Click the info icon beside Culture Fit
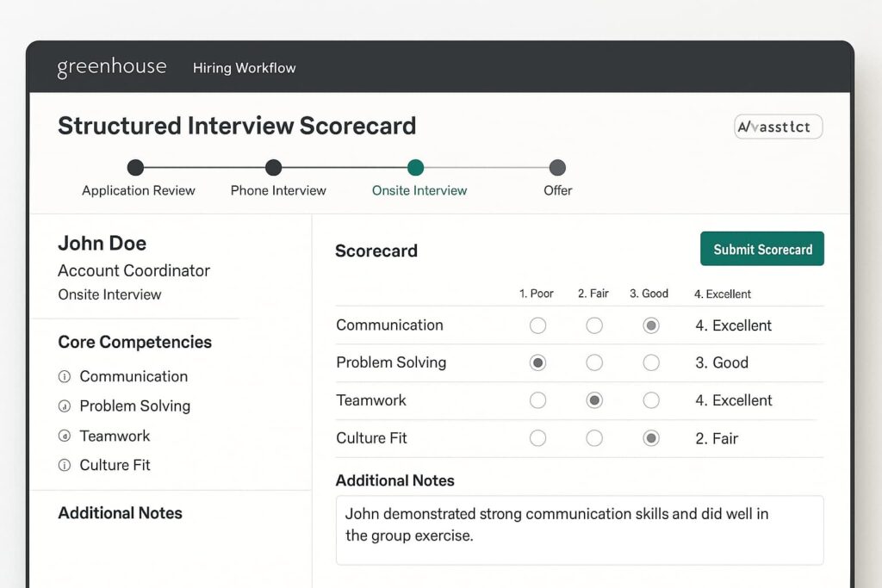Screen dimensions: 882x588 [64, 465]
